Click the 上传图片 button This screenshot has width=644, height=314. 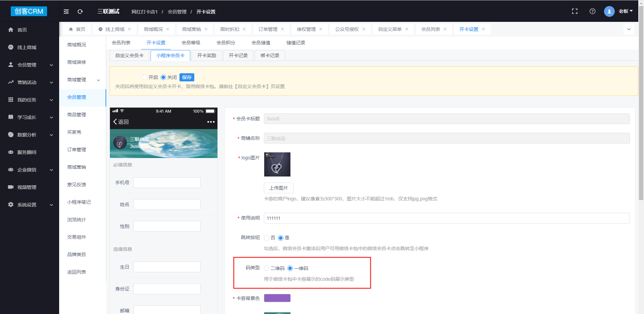coord(279,188)
